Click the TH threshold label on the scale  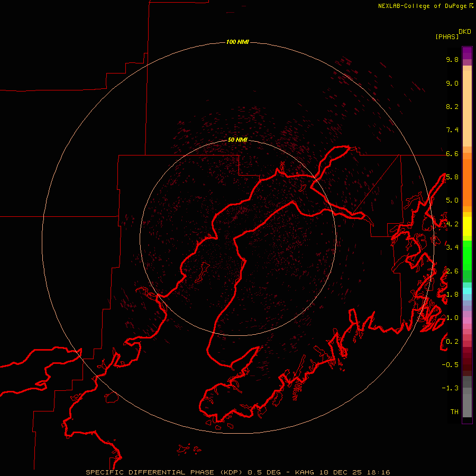pyautogui.click(x=454, y=412)
